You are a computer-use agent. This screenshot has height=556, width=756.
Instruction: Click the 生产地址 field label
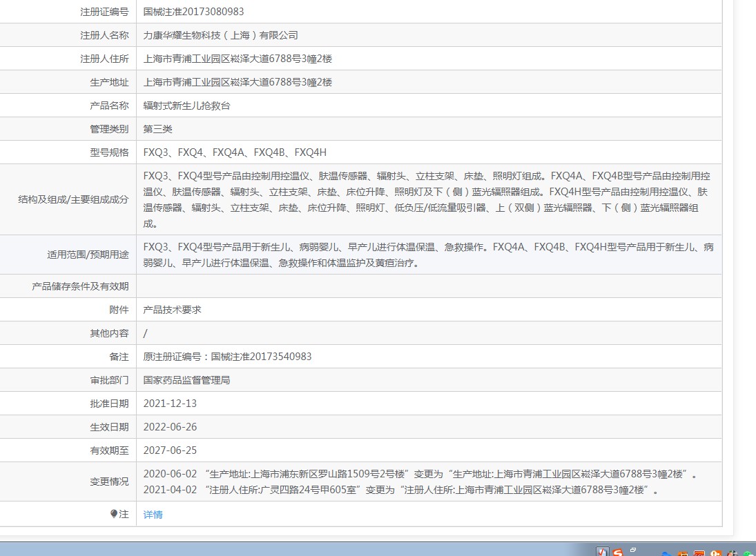pos(110,82)
